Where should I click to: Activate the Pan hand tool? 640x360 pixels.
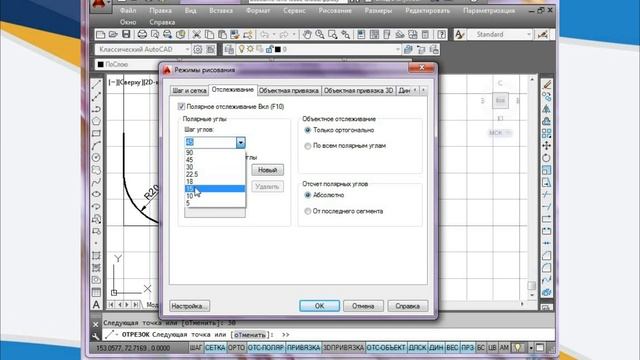pyautogui.click(x=307, y=35)
